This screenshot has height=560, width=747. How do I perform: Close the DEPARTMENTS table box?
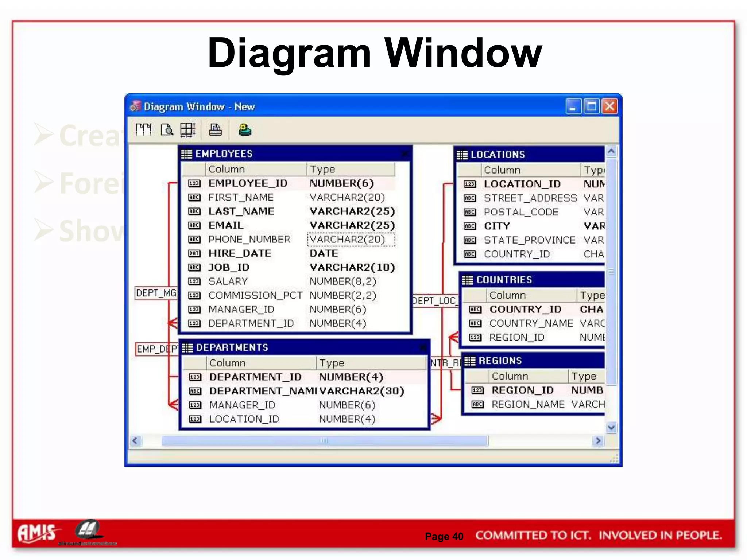[x=423, y=348]
